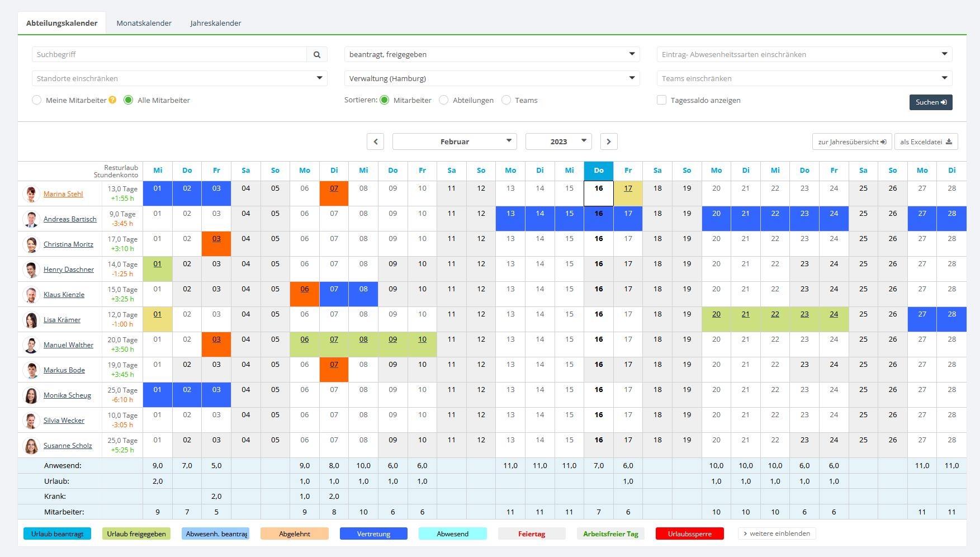The width and height of the screenshot is (980, 557).
Task: Open Standorte einschränken dropdown
Action: [x=179, y=78]
